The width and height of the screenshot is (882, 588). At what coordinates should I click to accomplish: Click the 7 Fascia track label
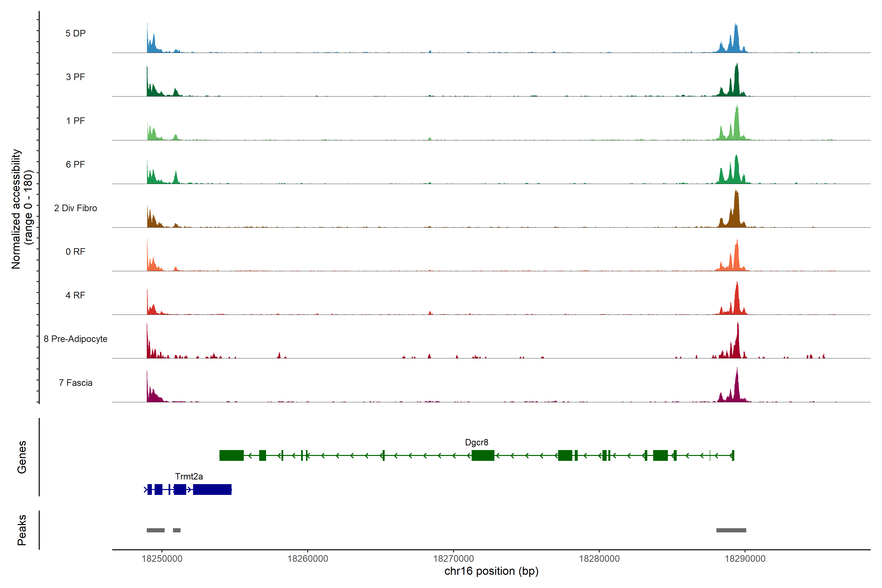75,383
